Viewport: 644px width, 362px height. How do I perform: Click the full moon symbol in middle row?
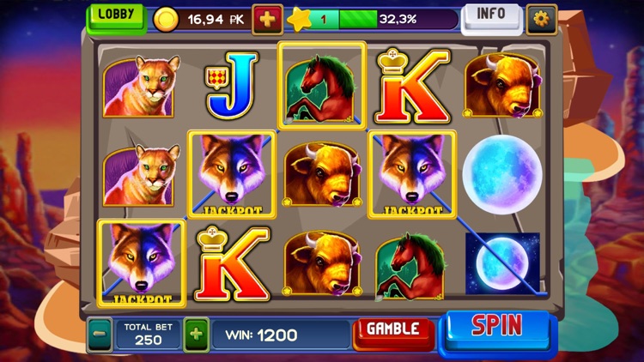coord(502,174)
